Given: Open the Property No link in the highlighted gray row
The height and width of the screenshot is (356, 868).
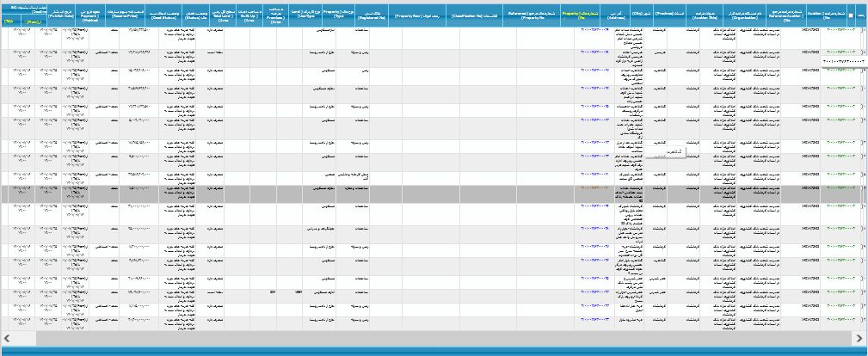Looking at the screenshot, I should point(594,187).
